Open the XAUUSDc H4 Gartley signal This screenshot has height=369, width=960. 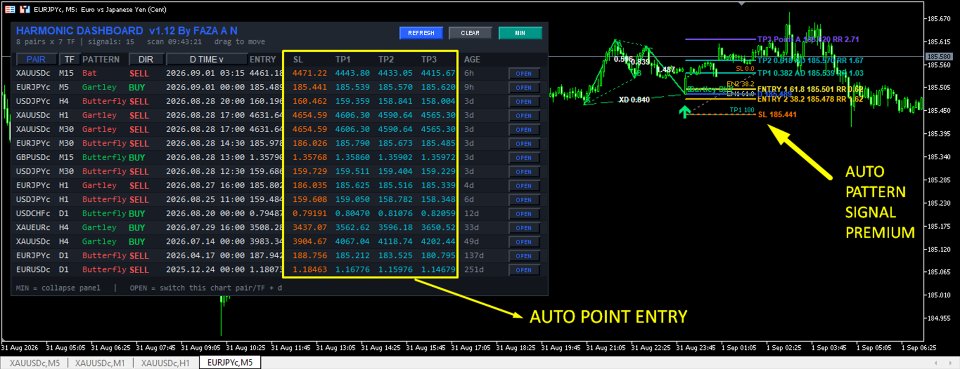(523, 242)
